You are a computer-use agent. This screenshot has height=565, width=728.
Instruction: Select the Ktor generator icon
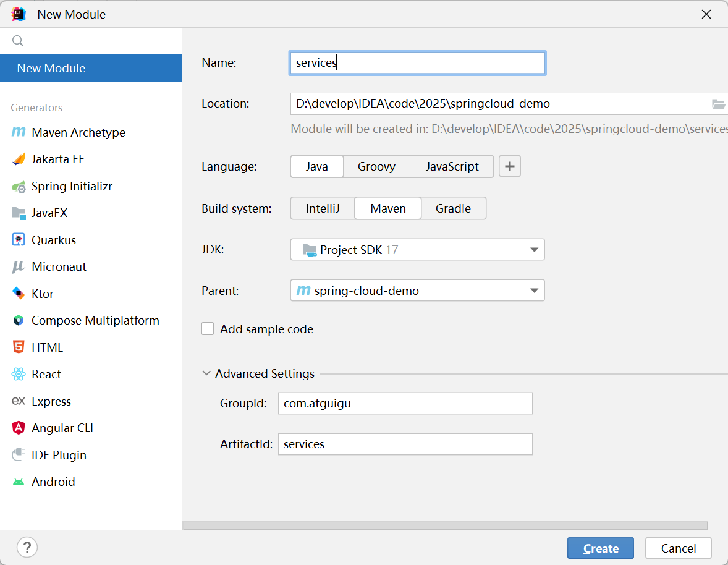click(19, 294)
